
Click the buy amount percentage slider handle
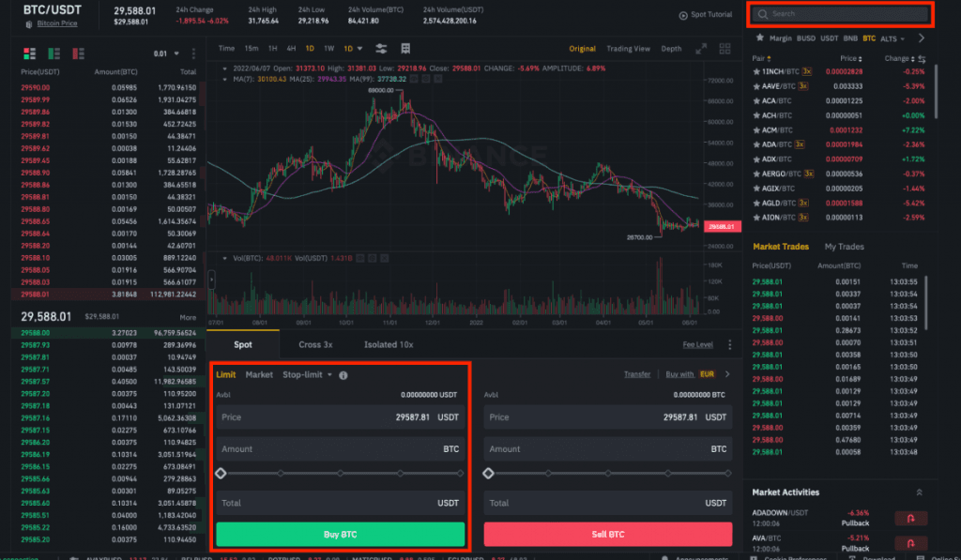(221, 474)
